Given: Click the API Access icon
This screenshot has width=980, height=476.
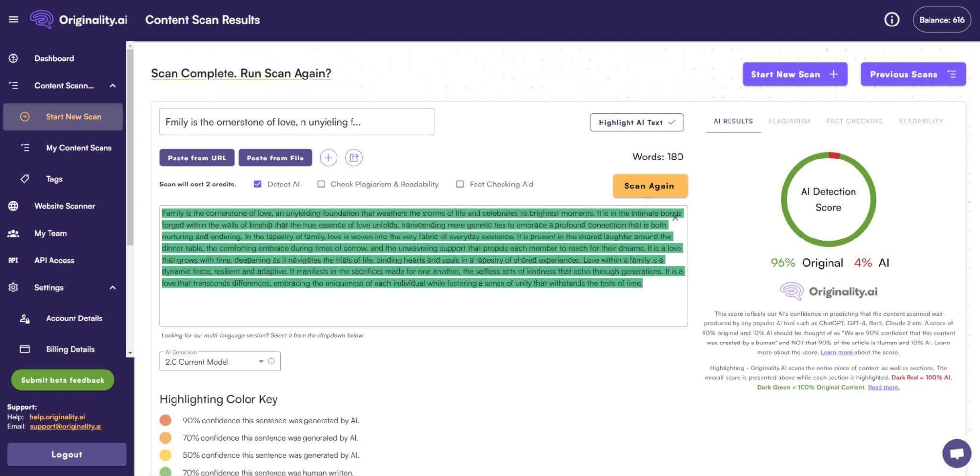Looking at the screenshot, I should pyautogui.click(x=13, y=260).
